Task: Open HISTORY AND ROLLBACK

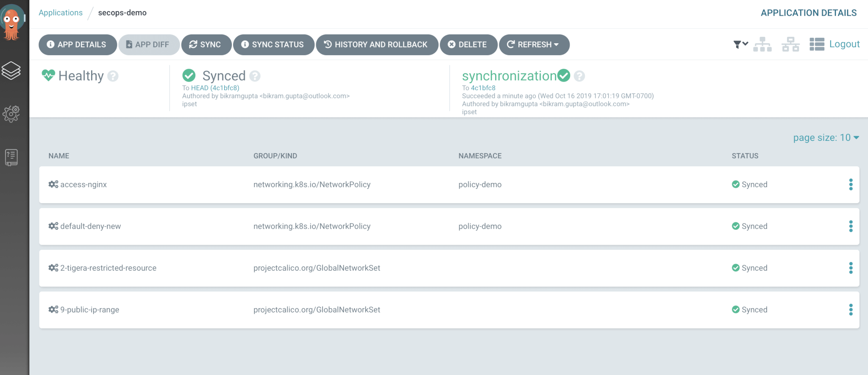Action: click(x=377, y=45)
